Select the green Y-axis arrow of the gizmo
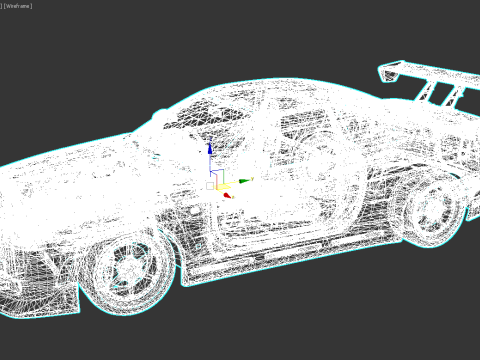 (x=245, y=181)
